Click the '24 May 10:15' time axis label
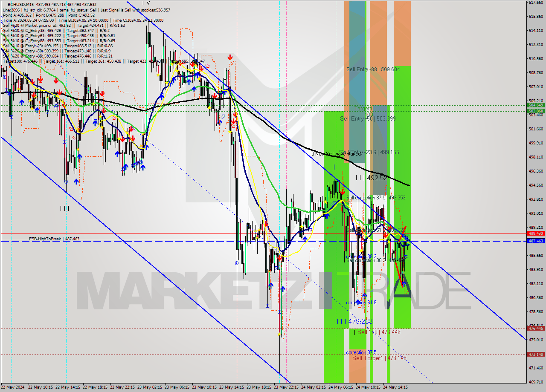Screen dimensions: 546x392 pyautogui.click(x=368, y=387)
